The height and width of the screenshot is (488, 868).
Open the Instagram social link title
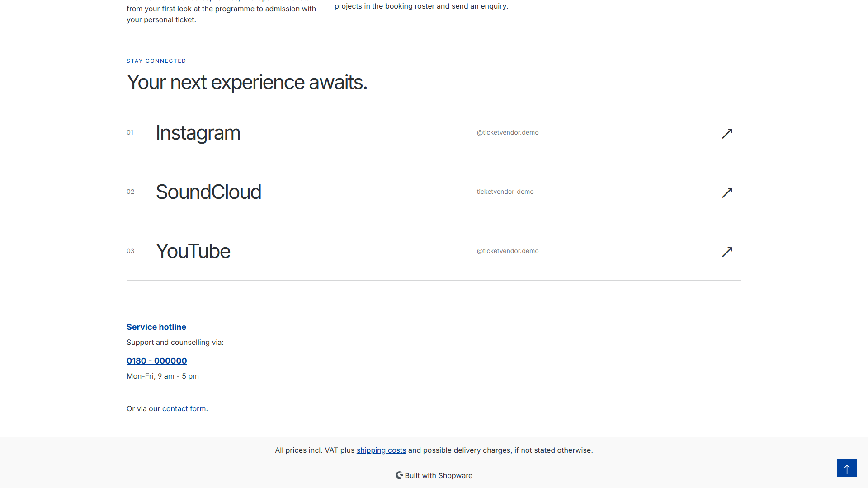coord(198,133)
